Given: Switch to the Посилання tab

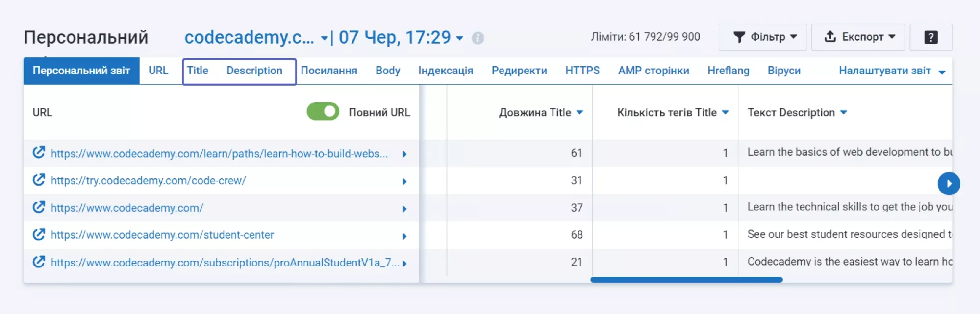Looking at the screenshot, I should coord(329,71).
